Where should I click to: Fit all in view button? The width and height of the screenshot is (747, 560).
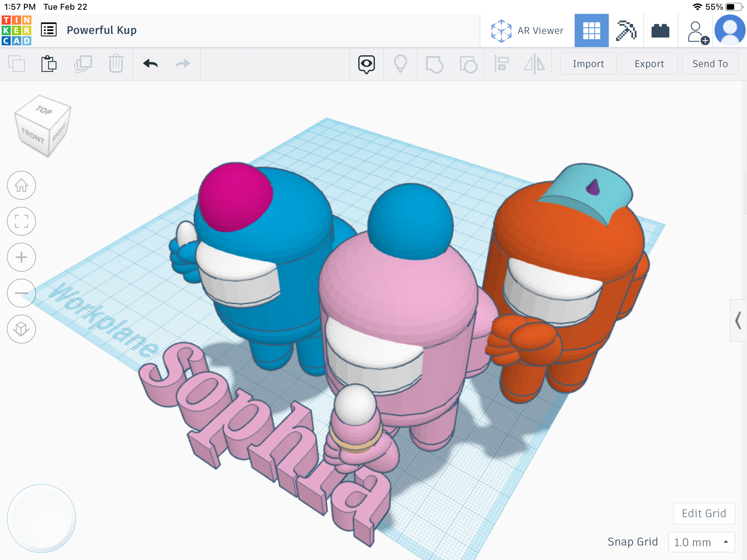(21, 221)
